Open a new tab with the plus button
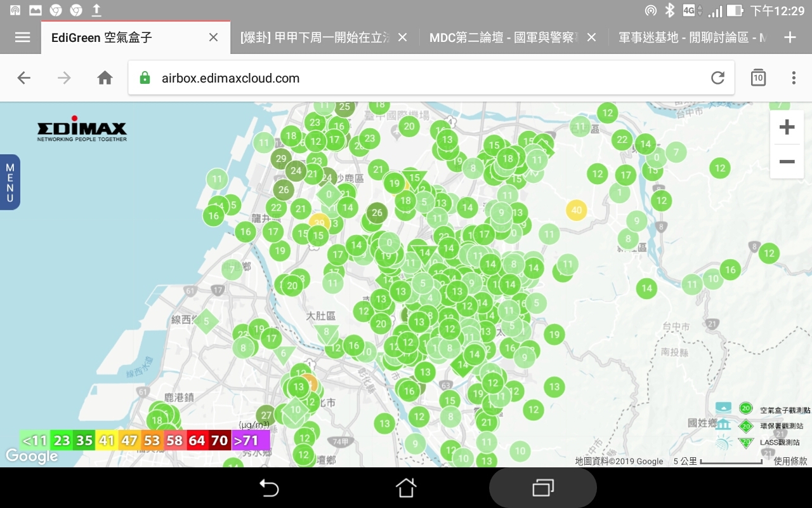812x508 pixels. pyautogui.click(x=790, y=37)
